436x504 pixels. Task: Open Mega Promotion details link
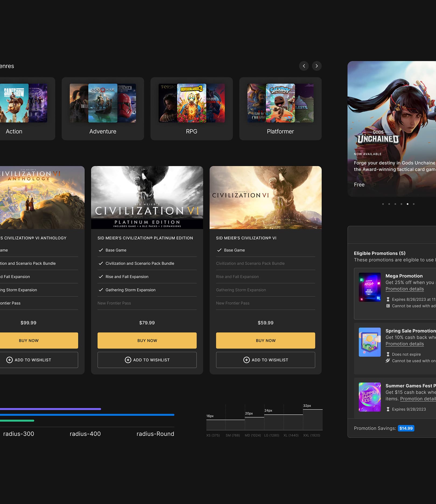pyautogui.click(x=405, y=289)
